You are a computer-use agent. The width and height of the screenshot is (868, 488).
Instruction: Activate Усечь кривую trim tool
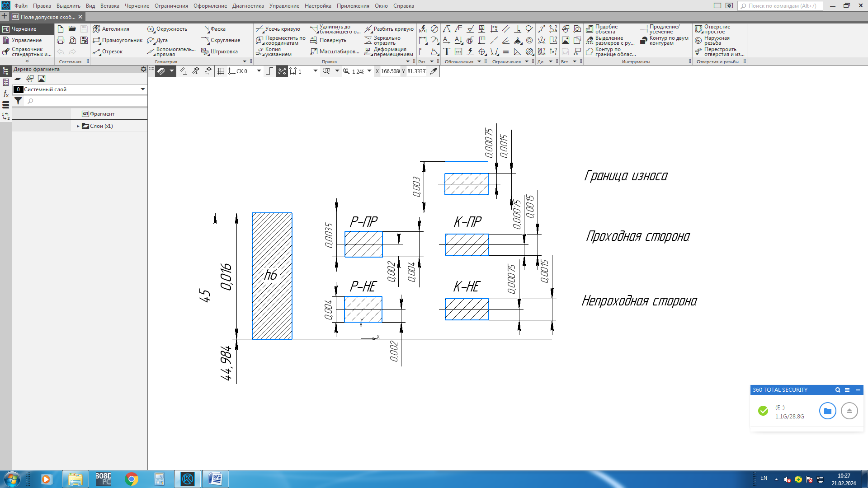point(278,29)
